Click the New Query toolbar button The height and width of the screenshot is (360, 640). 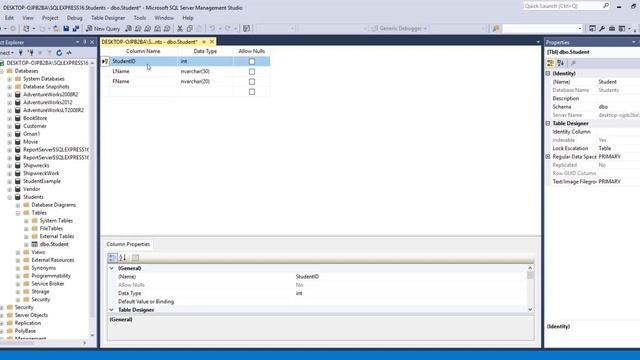[103, 29]
